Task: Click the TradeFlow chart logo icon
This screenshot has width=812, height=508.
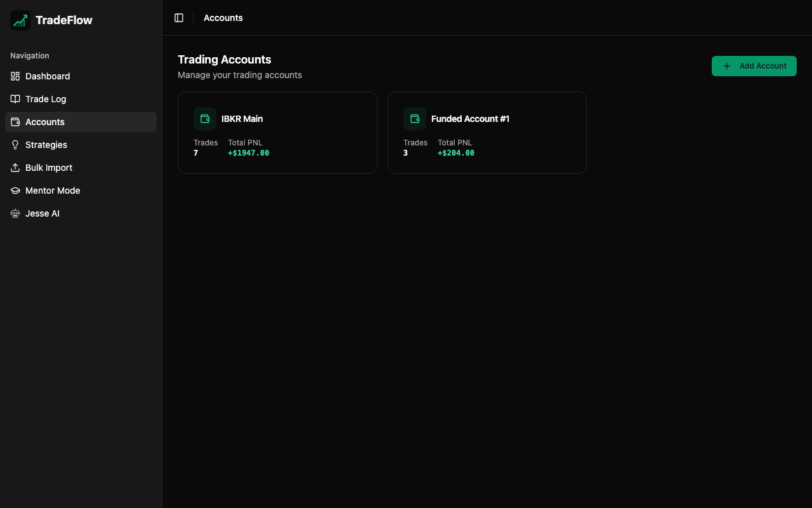Action: pos(20,20)
